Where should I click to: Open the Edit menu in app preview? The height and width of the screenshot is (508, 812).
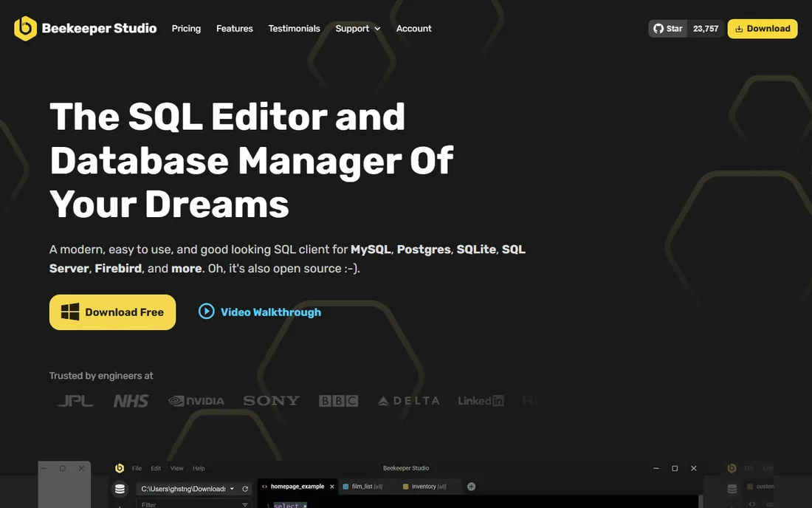click(156, 468)
